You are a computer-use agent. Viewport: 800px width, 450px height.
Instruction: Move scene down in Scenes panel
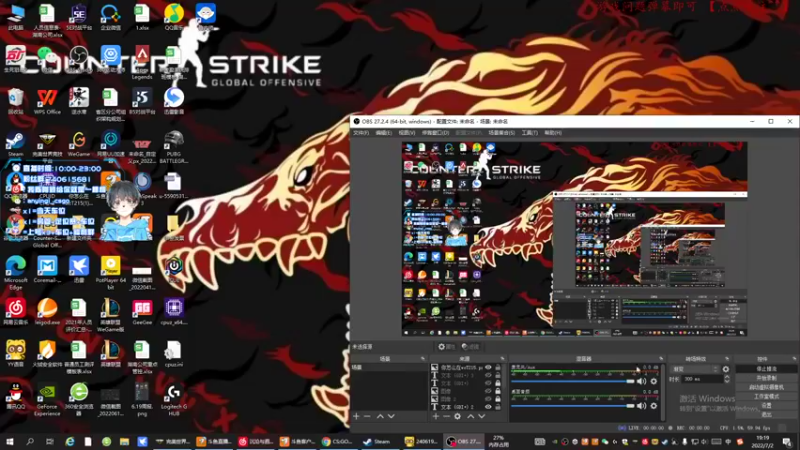click(391, 416)
